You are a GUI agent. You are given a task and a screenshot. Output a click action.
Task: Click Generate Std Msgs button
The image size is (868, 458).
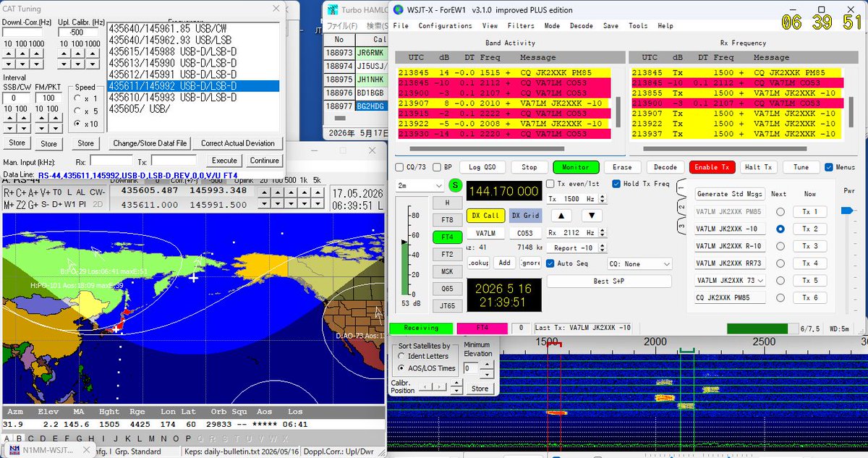click(730, 194)
